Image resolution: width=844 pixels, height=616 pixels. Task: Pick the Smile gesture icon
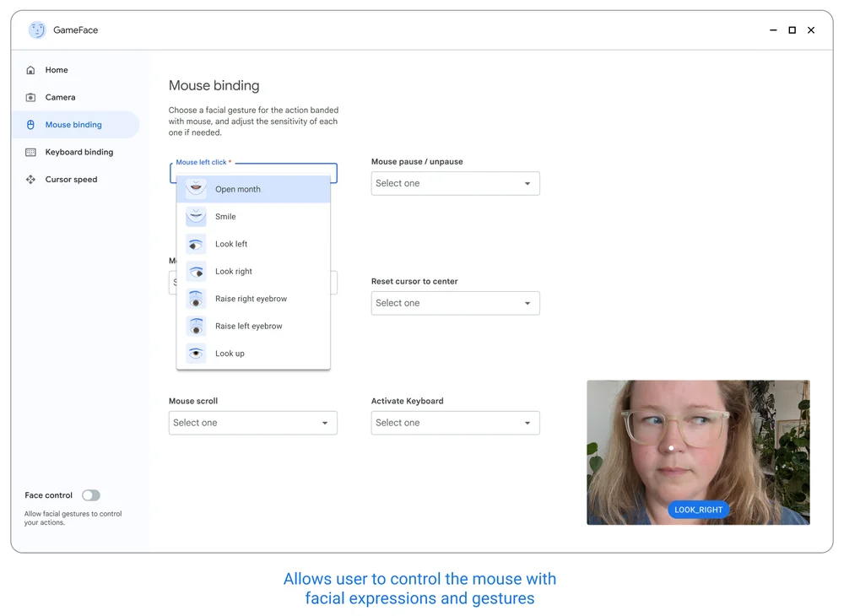(x=196, y=217)
